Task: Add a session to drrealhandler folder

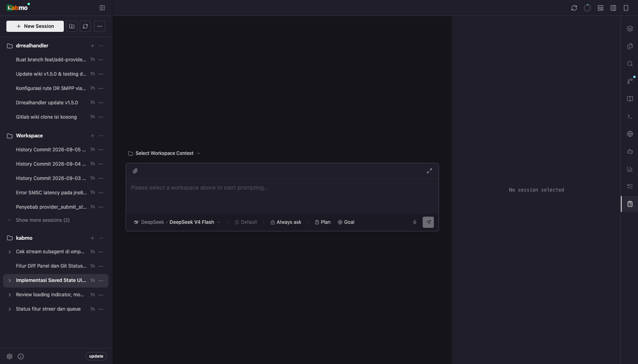Action: click(x=93, y=46)
